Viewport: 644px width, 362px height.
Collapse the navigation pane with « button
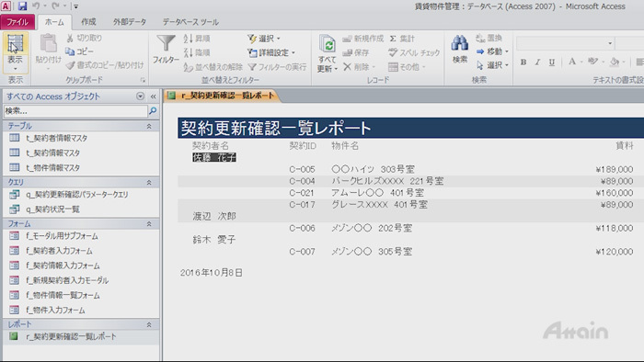coord(154,96)
